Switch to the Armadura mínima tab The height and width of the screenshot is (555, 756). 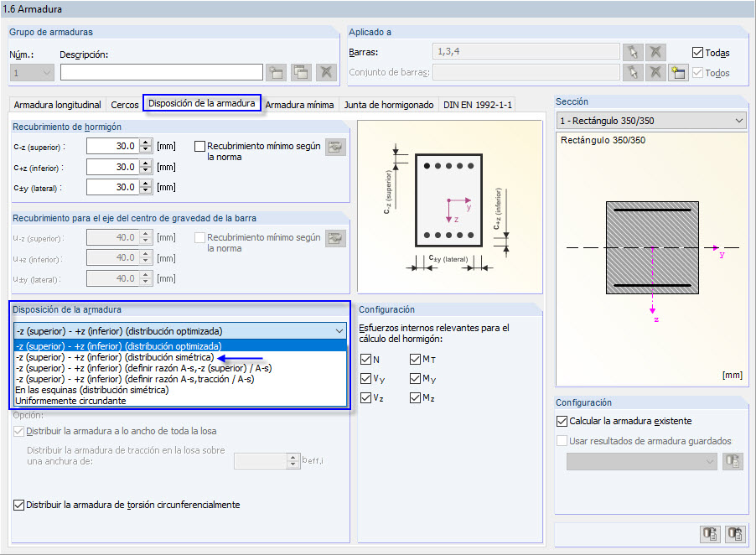tap(299, 105)
